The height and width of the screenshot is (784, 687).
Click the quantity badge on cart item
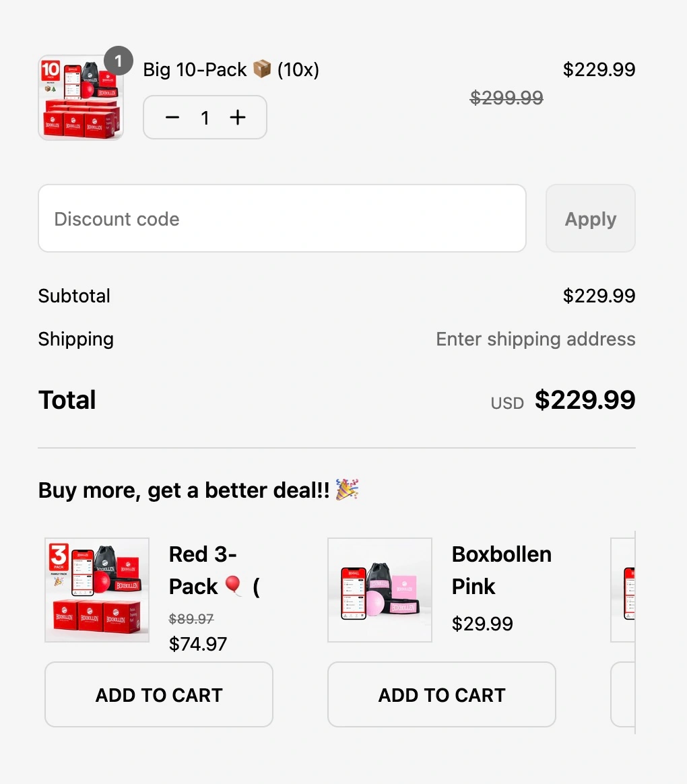pyautogui.click(x=119, y=61)
